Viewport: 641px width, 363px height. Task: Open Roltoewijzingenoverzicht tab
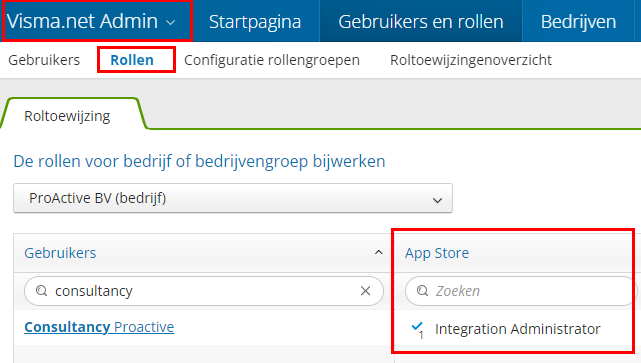[x=471, y=60]
